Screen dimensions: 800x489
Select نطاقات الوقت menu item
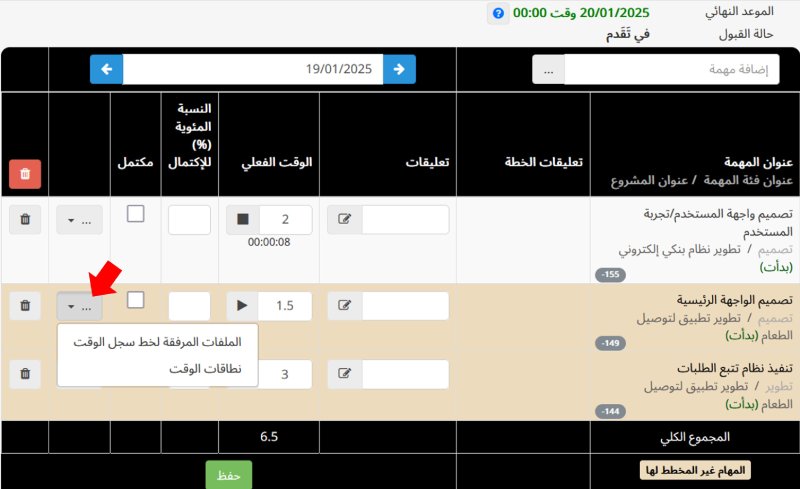158,369
